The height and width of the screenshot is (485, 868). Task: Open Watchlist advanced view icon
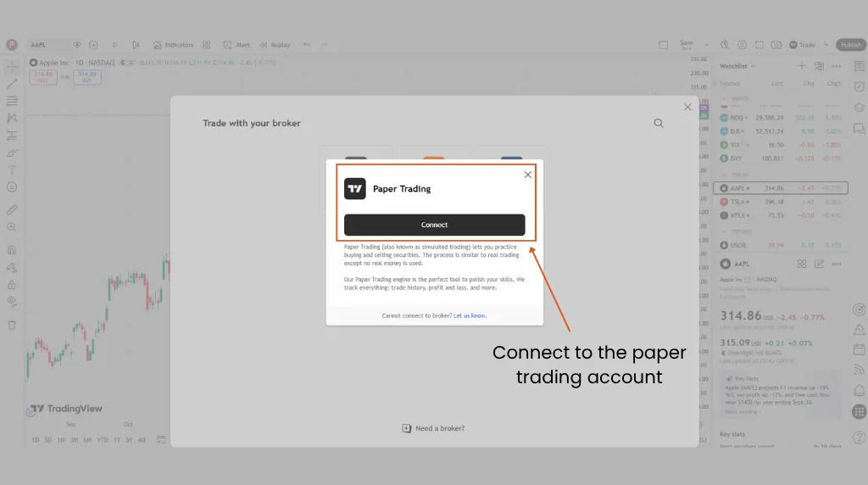820,66
